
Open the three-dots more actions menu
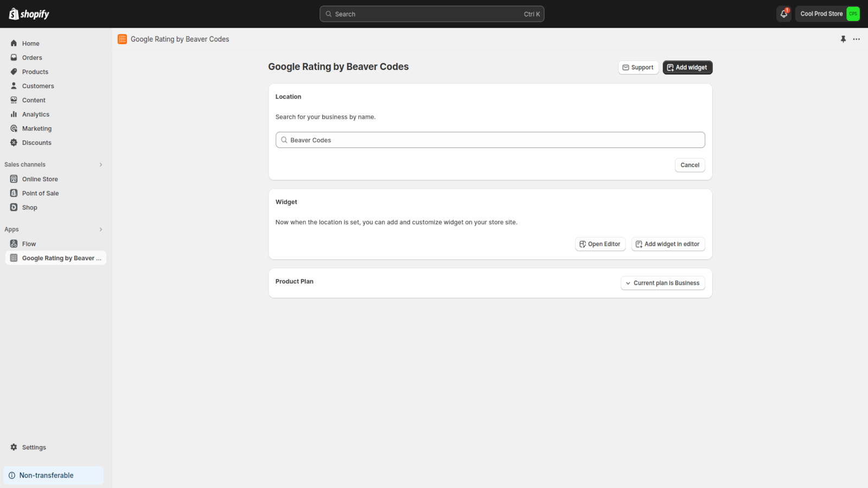coord(856,39)
